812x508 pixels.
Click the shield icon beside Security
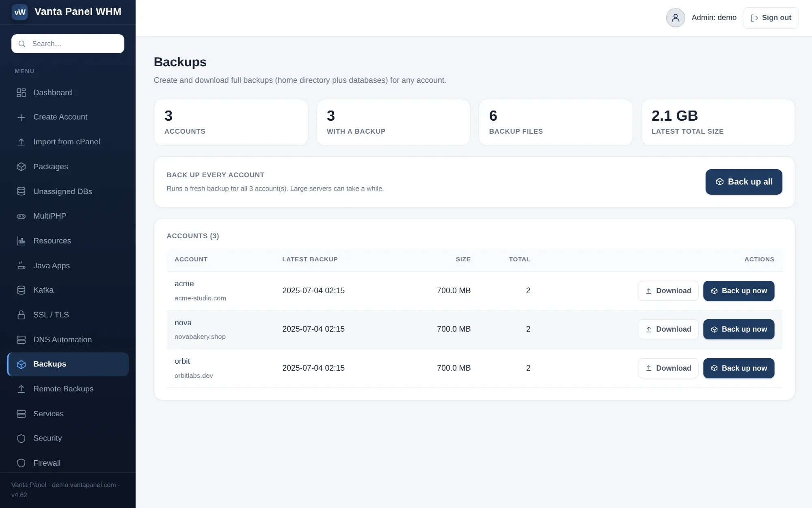point(21,439)
